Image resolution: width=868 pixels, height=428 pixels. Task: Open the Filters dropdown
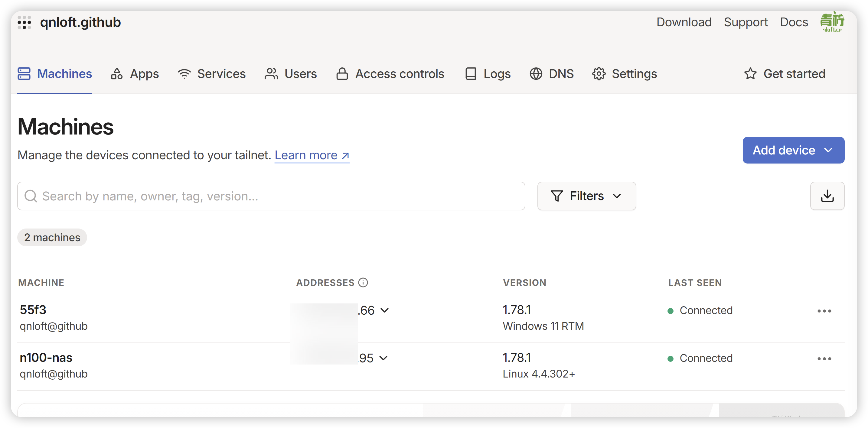[x=587, y=196]
